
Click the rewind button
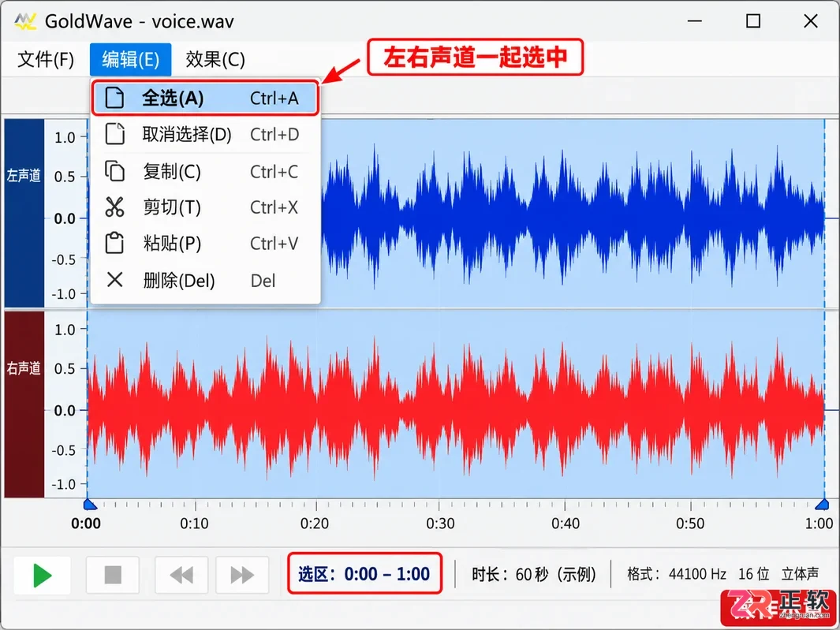181,576
